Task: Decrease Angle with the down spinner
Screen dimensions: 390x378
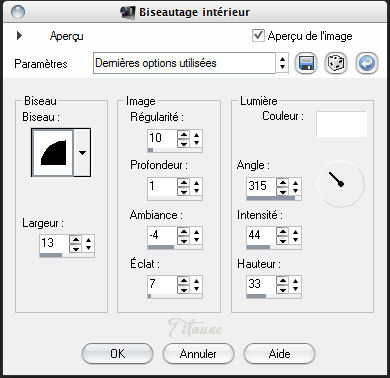Action: 282,191
